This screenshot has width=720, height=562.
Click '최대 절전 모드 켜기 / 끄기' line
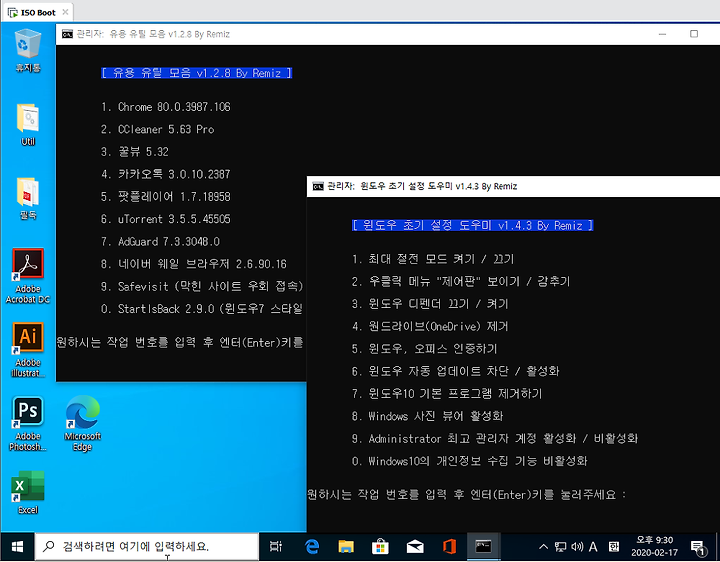pyautogui.click(x=433, y=259)
